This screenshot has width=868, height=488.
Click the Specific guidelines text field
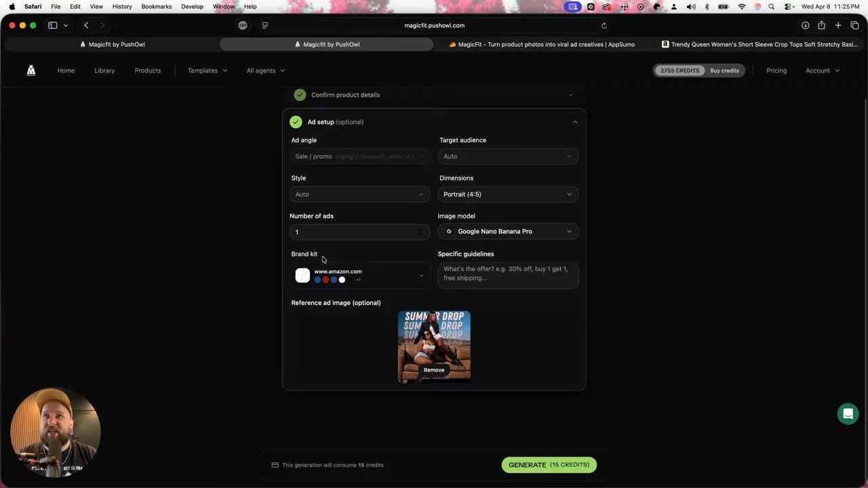[x=508, y=275]
